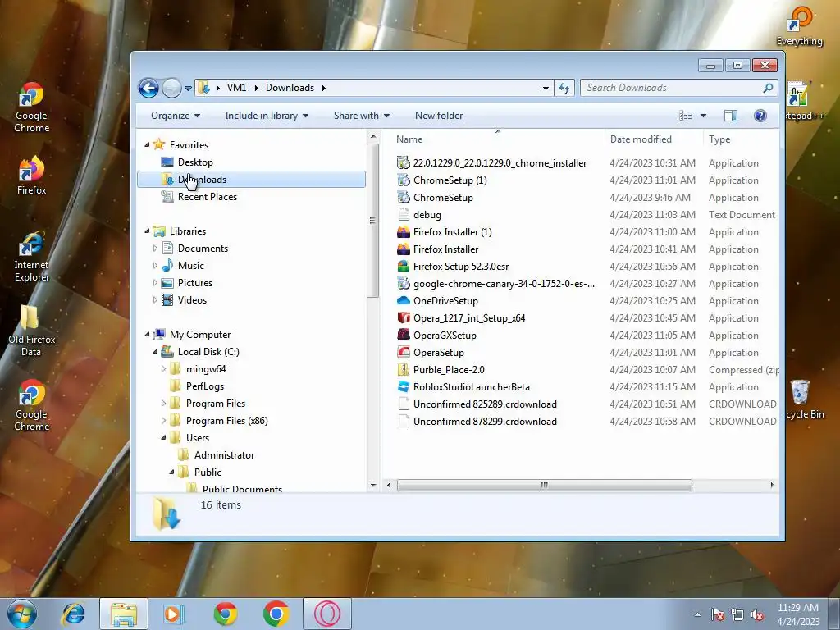Open the Share with menu

point(361,116)
